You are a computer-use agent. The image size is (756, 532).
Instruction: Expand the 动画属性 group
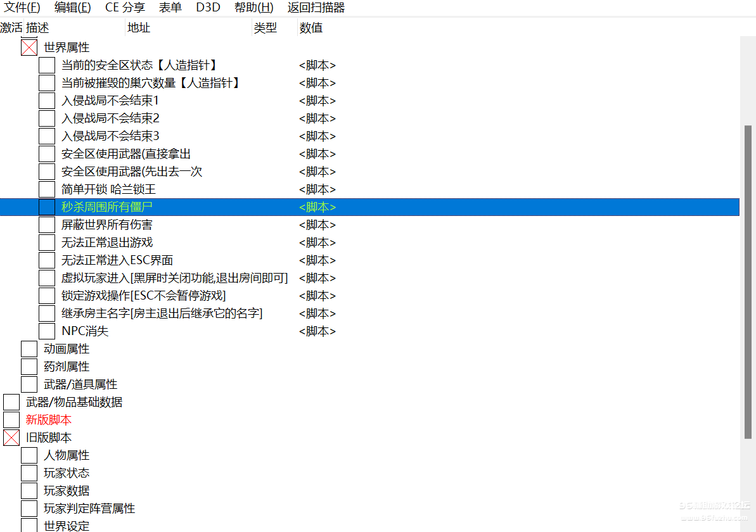(29, 349)
